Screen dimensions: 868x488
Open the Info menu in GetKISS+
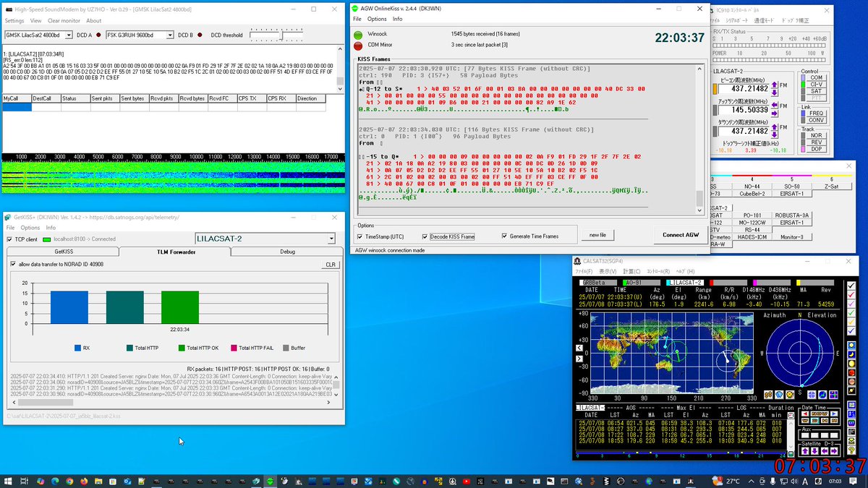pyautogui.click(x=51, y=228)
